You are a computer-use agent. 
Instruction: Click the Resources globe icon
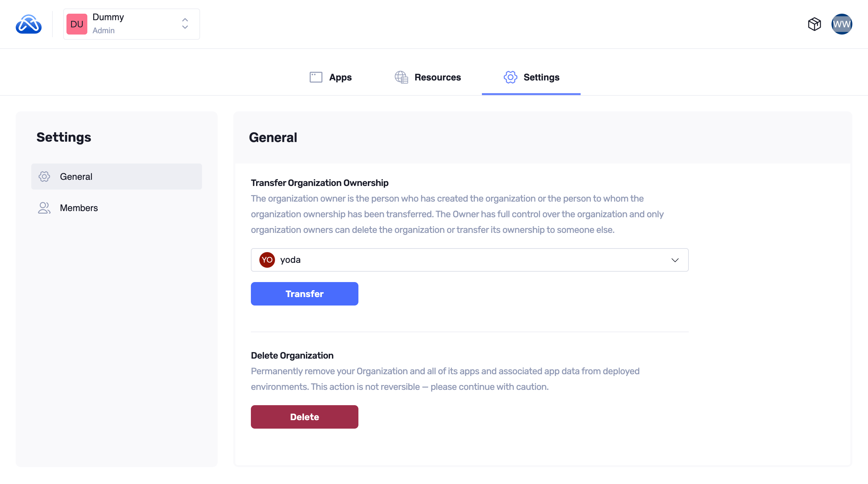[401, 77]
